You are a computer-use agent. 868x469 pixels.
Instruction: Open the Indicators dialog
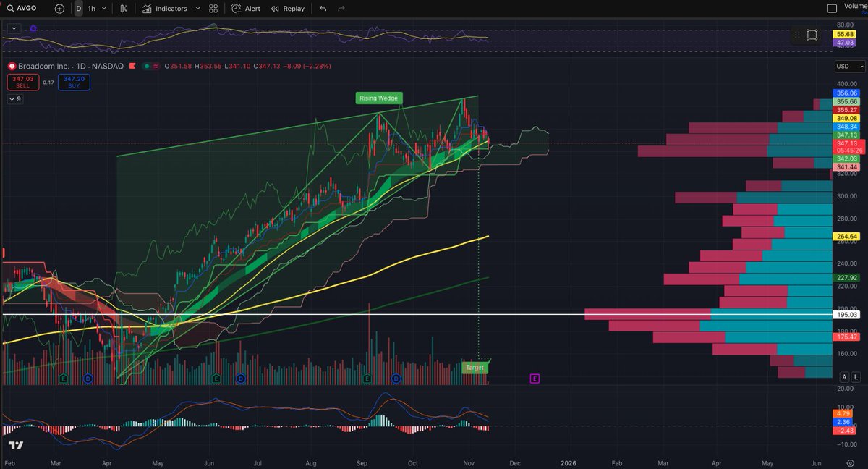click(165, 9)
